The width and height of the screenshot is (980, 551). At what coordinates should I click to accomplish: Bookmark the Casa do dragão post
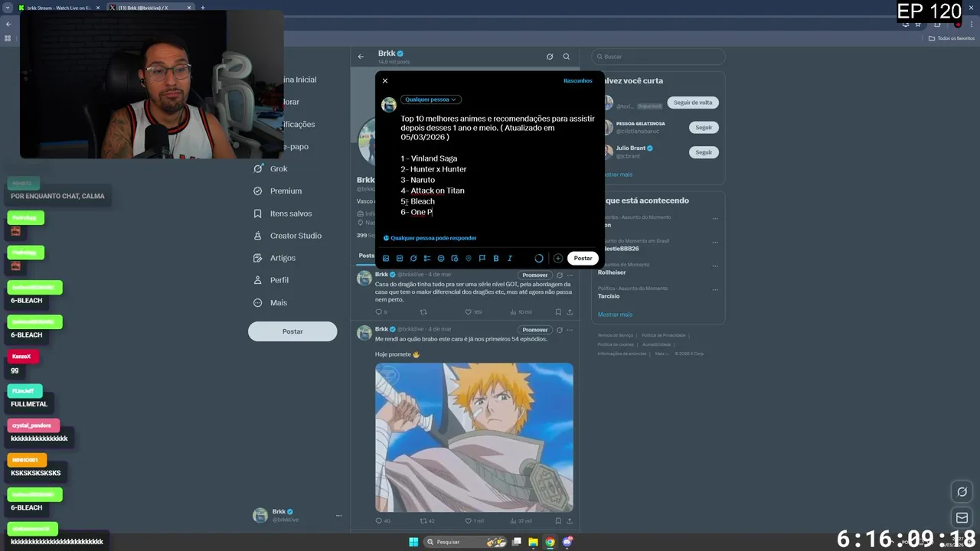point(558,312)
